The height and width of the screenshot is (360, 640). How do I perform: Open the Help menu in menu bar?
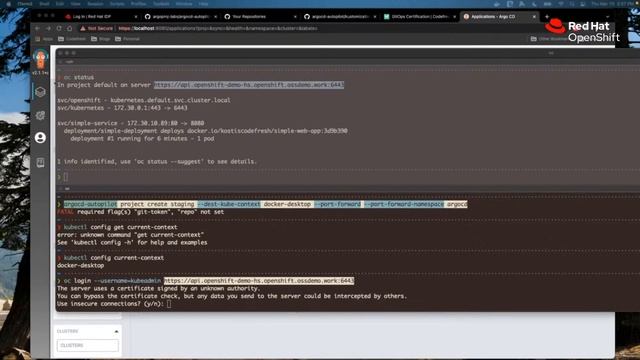tap(203, 4)
